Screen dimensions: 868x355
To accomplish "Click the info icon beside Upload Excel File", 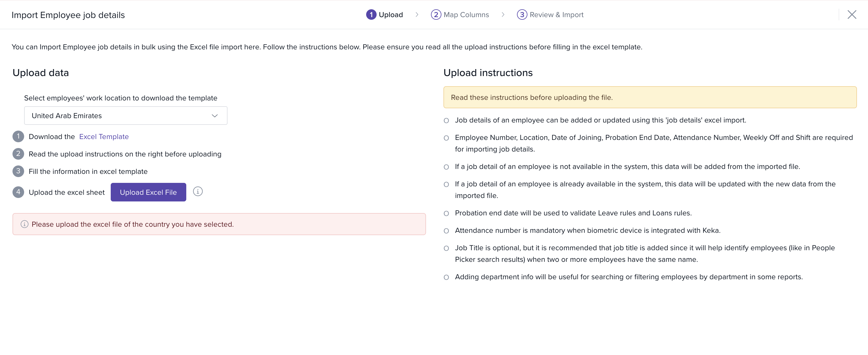I will point(198,192).
